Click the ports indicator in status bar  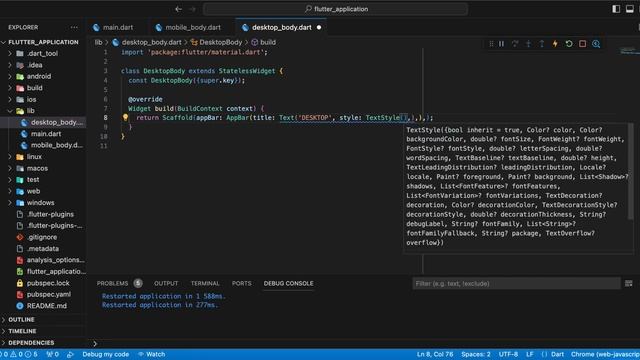[x=52, y=354]
